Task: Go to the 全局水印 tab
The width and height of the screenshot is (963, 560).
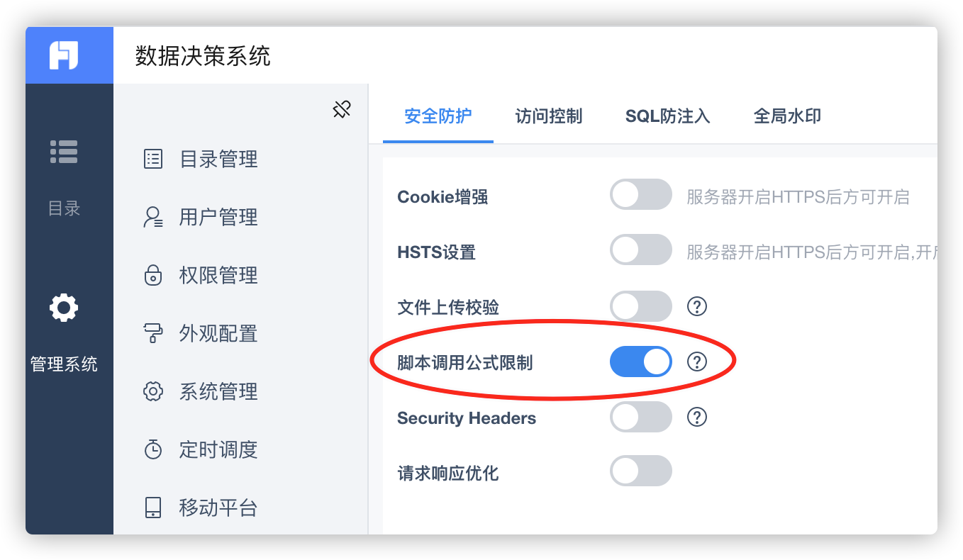Action: [787, 116]
